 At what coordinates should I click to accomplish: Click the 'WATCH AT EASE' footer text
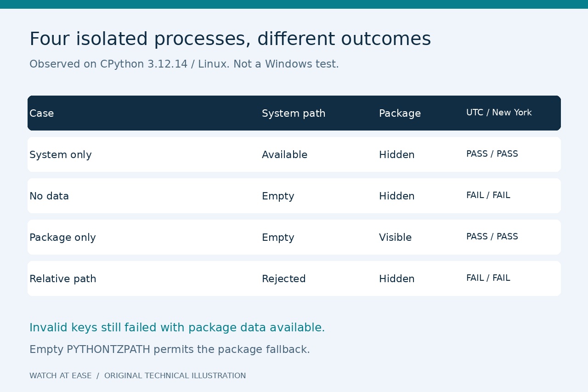(61, 376)
